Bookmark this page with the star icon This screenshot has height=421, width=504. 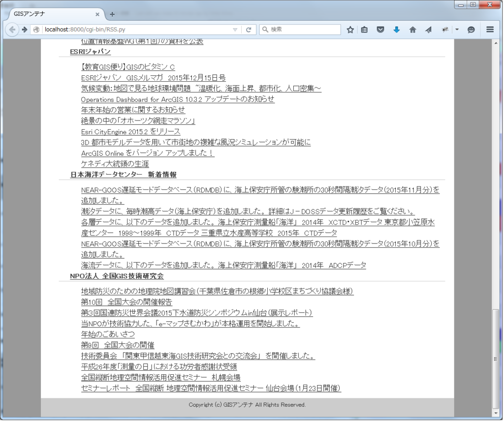350,30
